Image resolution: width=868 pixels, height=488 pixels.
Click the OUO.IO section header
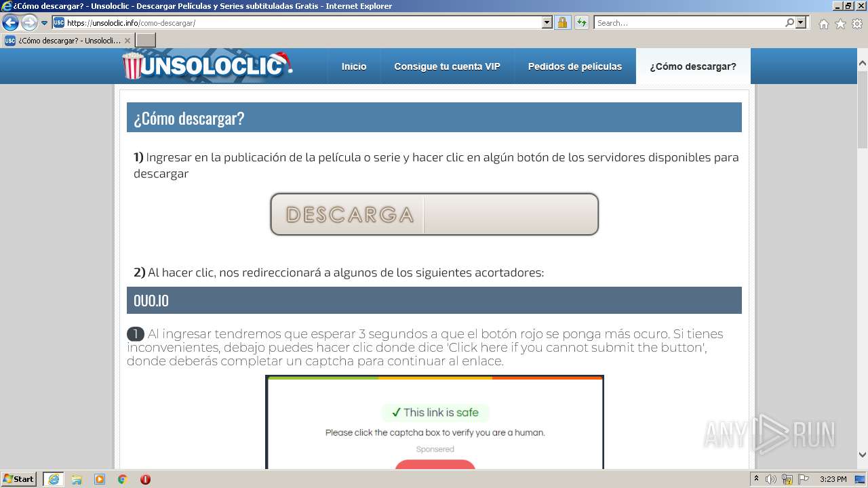pyautogui.click(x=434, y=300)
